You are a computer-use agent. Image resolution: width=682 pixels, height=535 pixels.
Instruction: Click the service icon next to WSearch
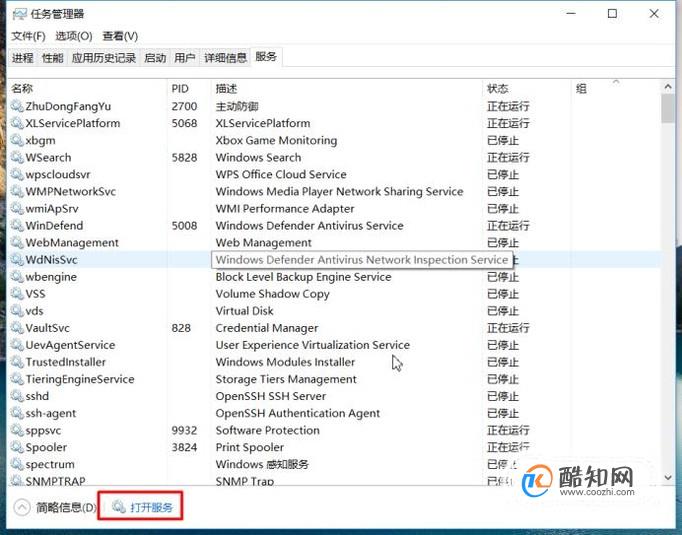click(x=17, y=157)
